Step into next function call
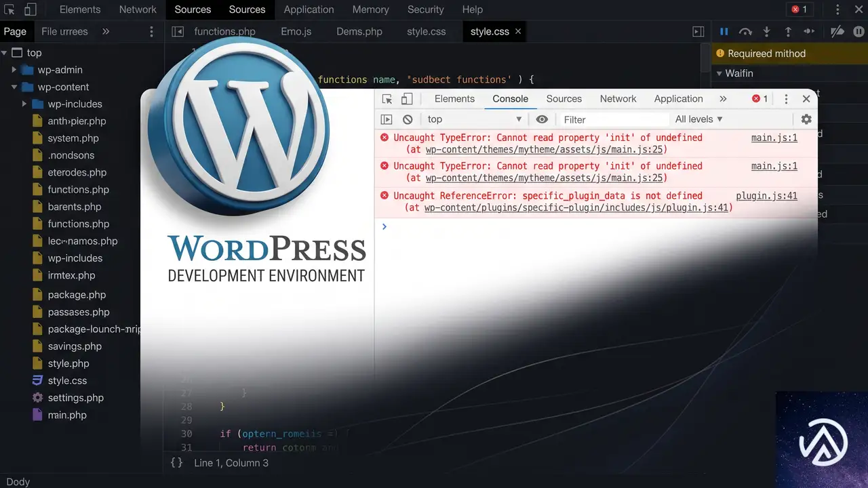Screen dimensions: 868x488 point(767,31)
